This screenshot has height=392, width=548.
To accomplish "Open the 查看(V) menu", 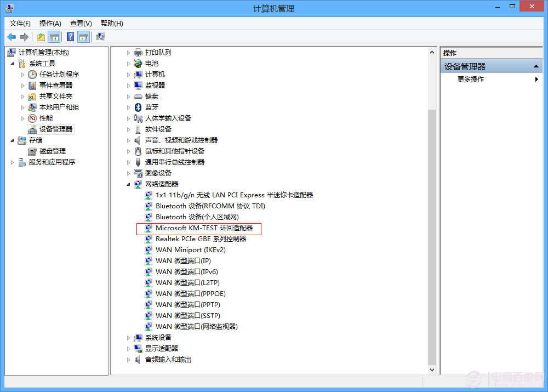I will pos(81,23).
